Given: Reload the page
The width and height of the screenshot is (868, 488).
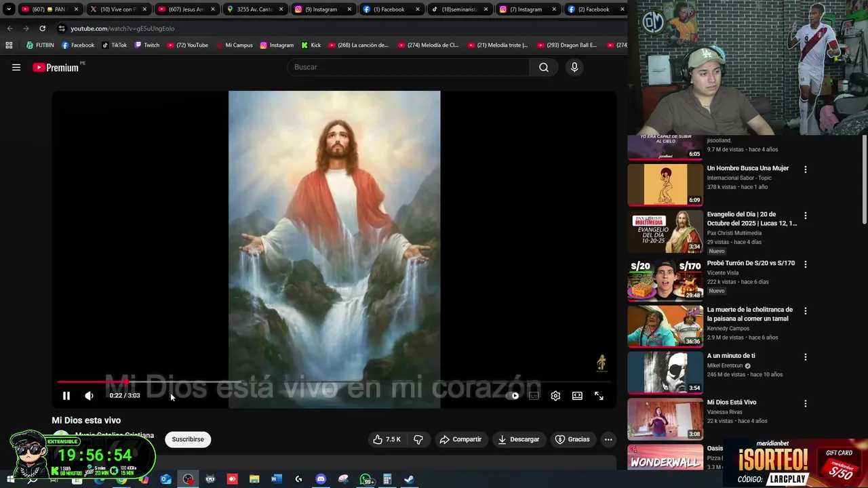Looking at the screenshot, I should [x=42, y=28].
